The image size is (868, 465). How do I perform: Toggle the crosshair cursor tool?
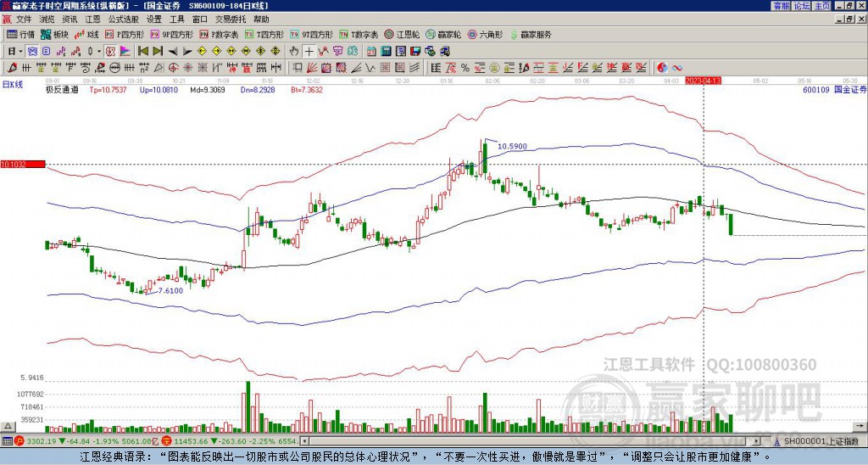tap(309, 51)
